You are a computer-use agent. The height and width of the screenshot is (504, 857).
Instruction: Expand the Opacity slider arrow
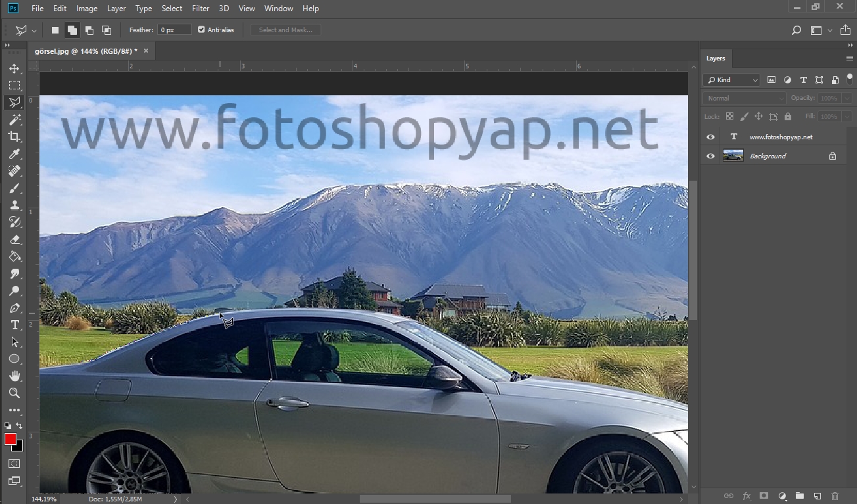(846, 98)
